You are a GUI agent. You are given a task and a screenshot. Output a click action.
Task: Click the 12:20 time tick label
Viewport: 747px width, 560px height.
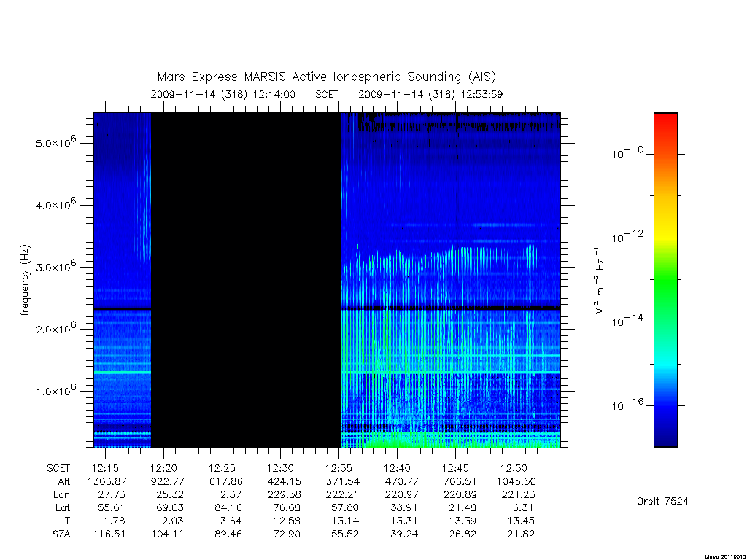pos(163,469)
